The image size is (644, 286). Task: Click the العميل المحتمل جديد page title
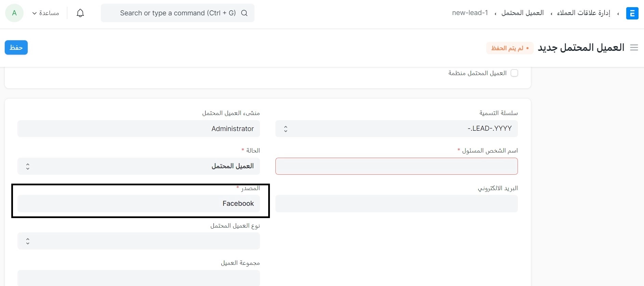(x=581, y=47)
